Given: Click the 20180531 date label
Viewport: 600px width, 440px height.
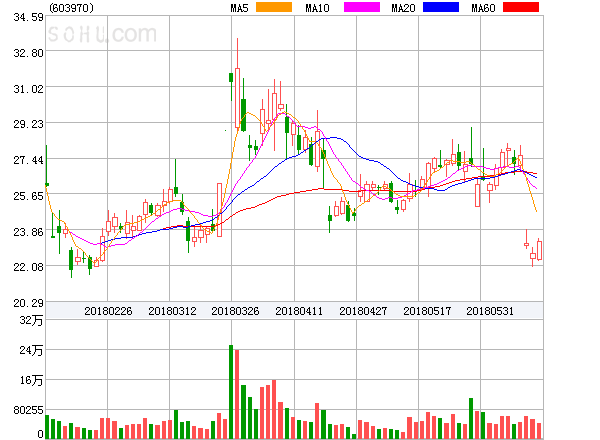Looking at the screenshot, I should click(490, 311).
